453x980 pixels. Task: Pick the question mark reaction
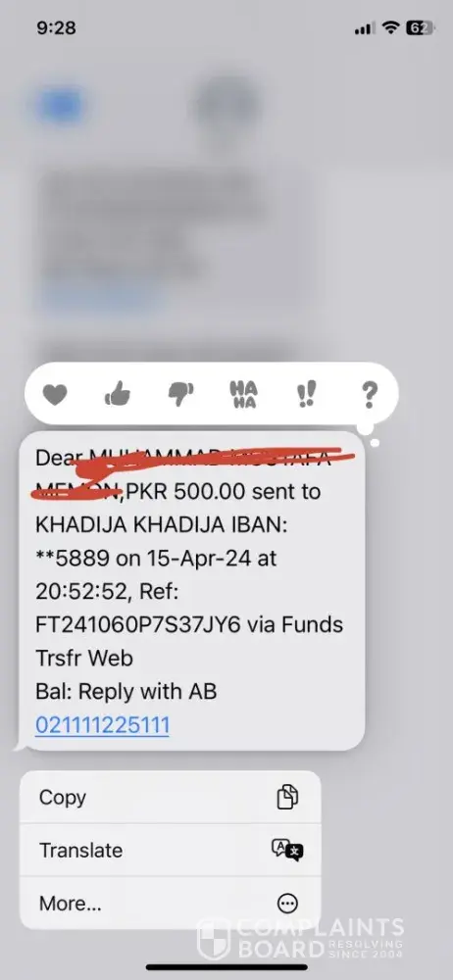[x=370, y=394]
